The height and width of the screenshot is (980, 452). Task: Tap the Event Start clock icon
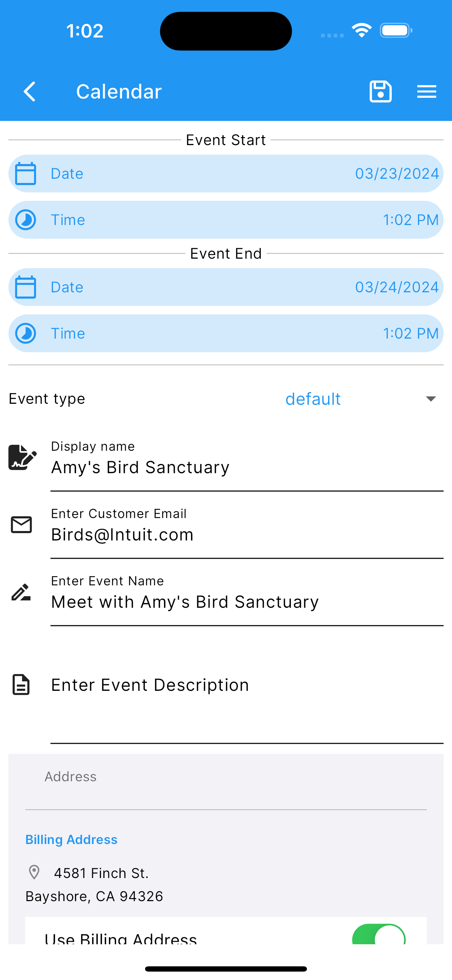26,220
